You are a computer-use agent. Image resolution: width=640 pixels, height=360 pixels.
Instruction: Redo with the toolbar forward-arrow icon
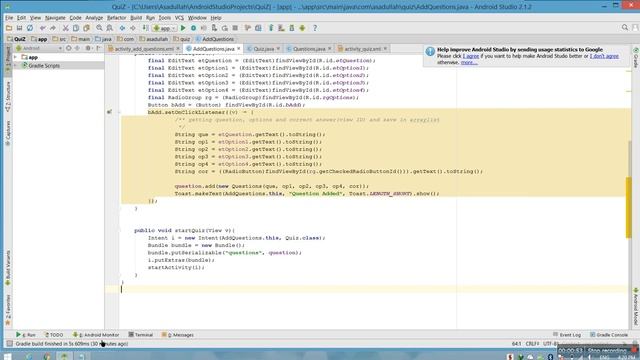53,28
